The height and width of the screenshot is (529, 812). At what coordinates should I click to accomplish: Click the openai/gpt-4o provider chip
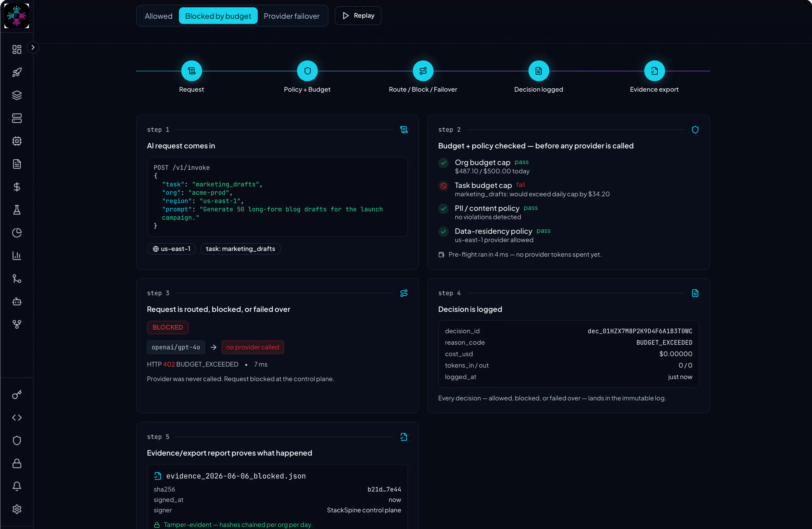[x=176, y=347]
